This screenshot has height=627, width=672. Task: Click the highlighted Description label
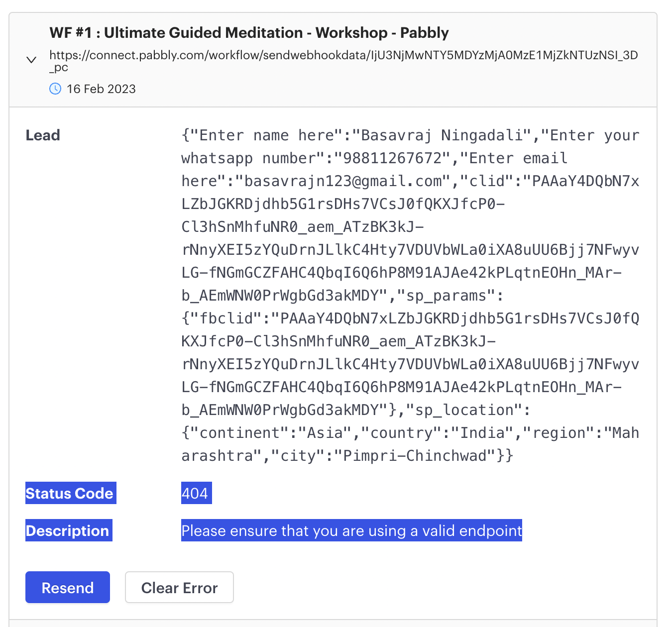coord(69,530)
